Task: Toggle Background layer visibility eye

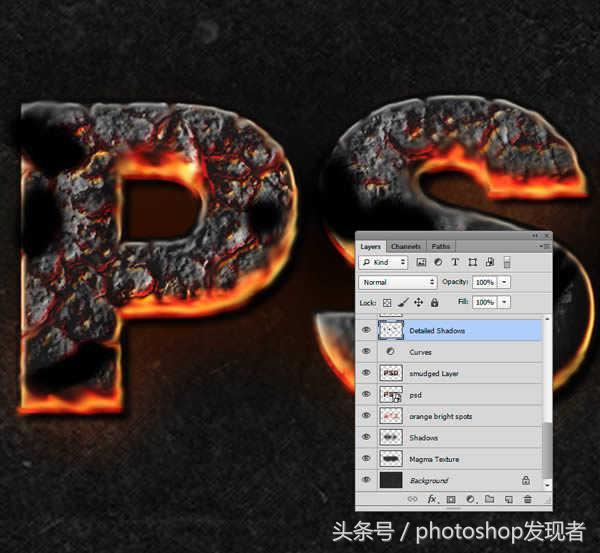Action: [x=366, y=480]
